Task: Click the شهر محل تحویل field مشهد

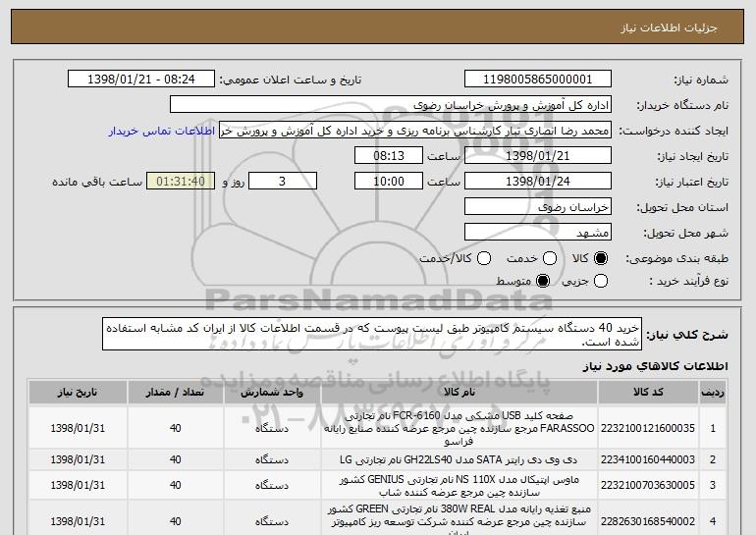Action: (x=536, y=233)
